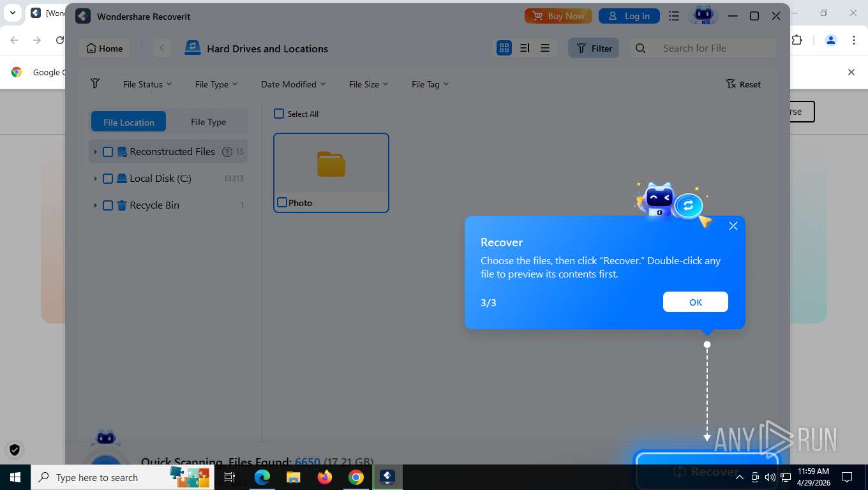
Task: Open Chrome extensions puzzle icon
Action: click(x=797, y=40)
